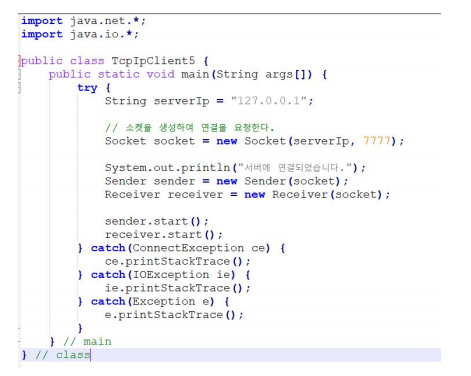471x376 pixels.
Task: Click the '// class' comment on highlighted line
Action: coord(63,355)
